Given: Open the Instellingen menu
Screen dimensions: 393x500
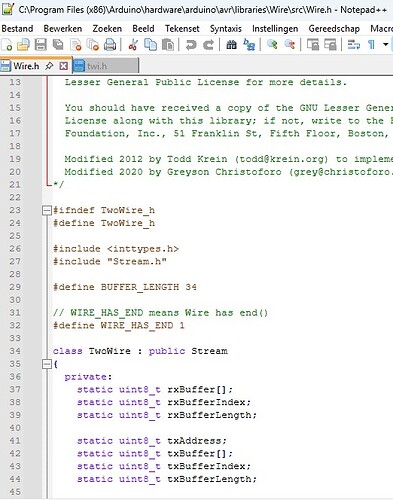Looking at the screenshot, I should [x=275, y=29].
